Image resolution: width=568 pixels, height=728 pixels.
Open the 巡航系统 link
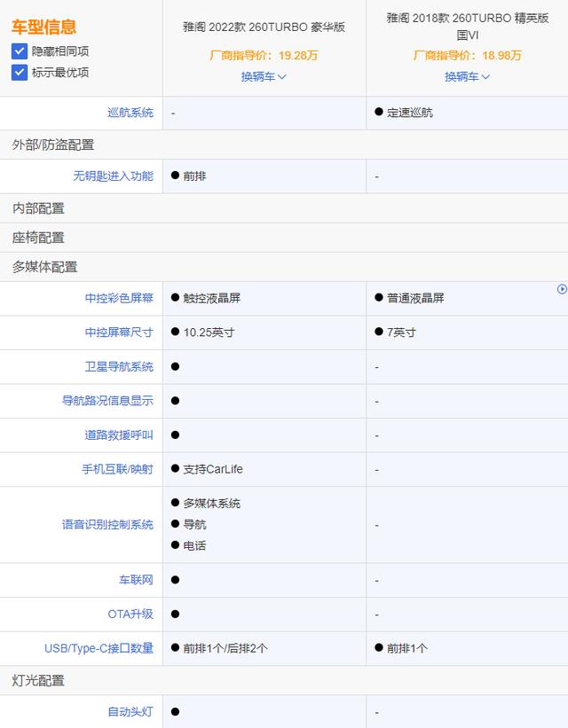130,113
